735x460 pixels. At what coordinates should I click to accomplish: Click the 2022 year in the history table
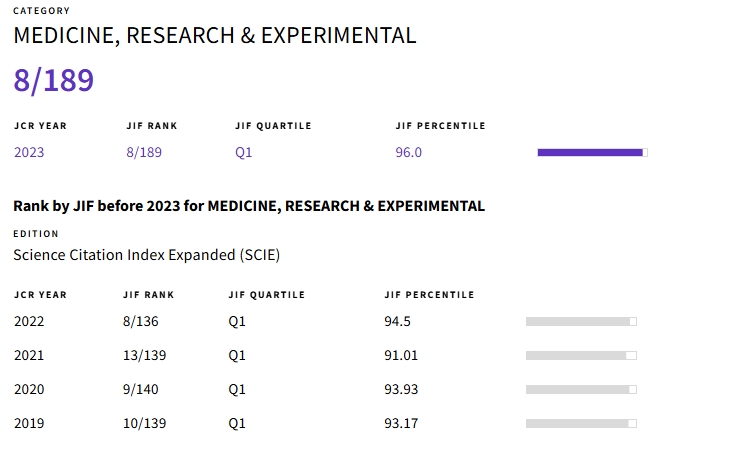click(29, 321)
